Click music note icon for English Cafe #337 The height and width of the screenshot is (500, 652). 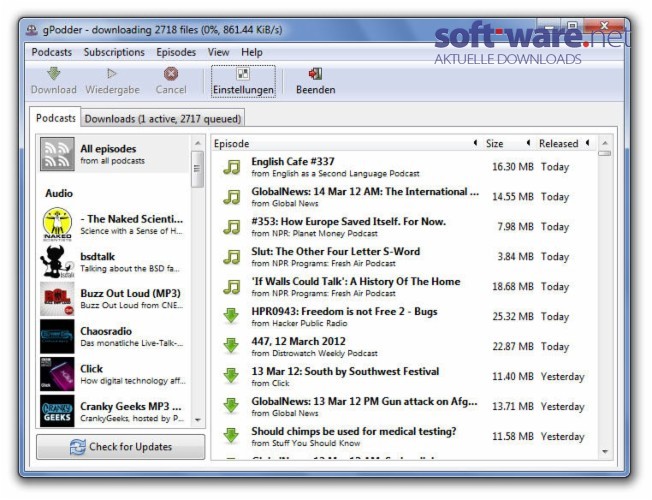point(232,167)
